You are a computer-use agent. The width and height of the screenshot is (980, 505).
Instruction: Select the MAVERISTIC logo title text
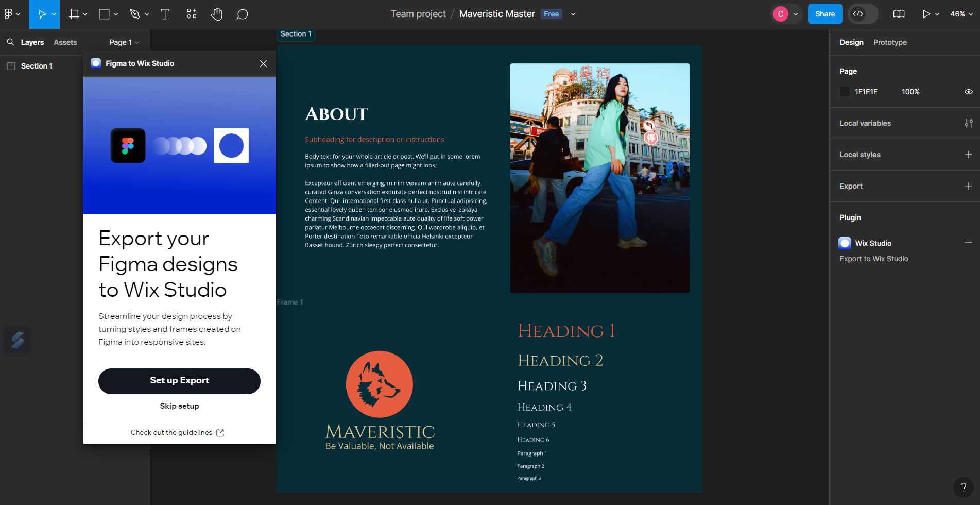coord(380,432)
